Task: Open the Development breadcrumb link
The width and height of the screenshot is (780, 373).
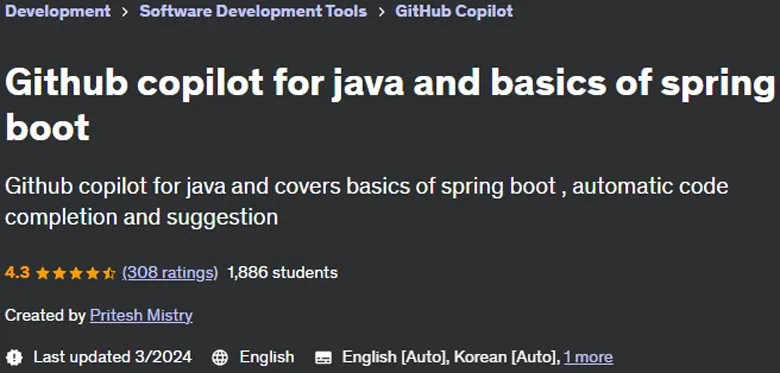Action: pyautogui.click(x=58, y=11)
